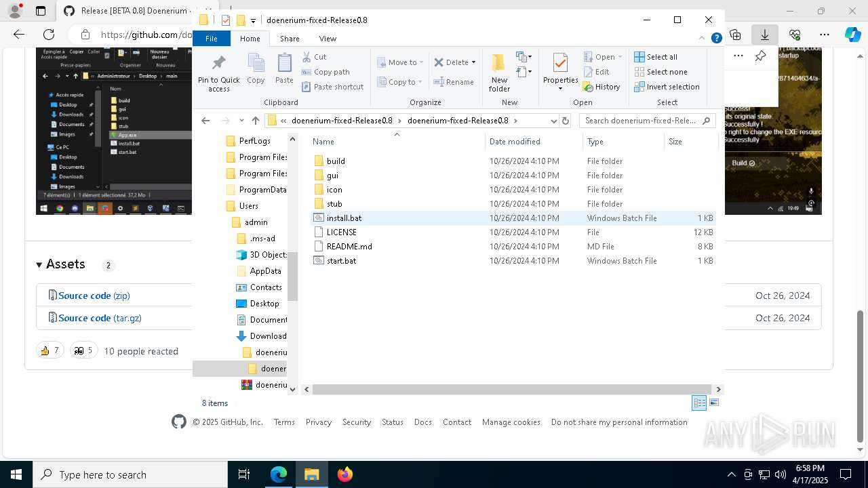The width and height of the screenshot is (868, 488).
Task: Click the Rename ribbon command
Action: pos(454,82)
